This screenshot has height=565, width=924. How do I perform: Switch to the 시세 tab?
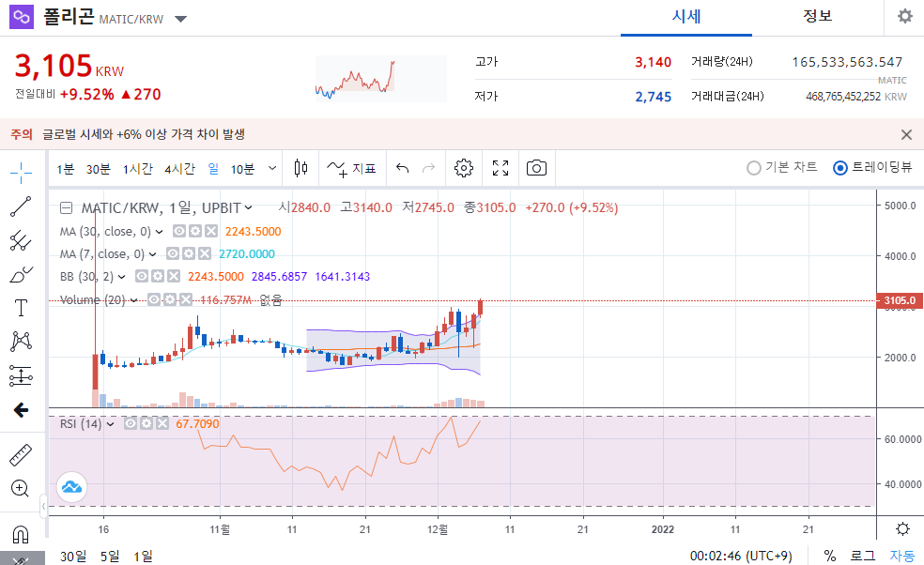(685, 17)
